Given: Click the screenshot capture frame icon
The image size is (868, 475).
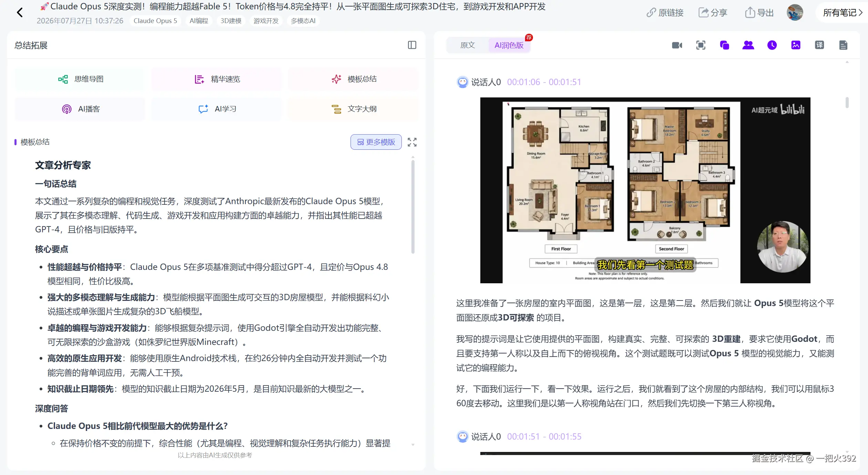Looking at the screenshot, I should [x=701, y=45].
